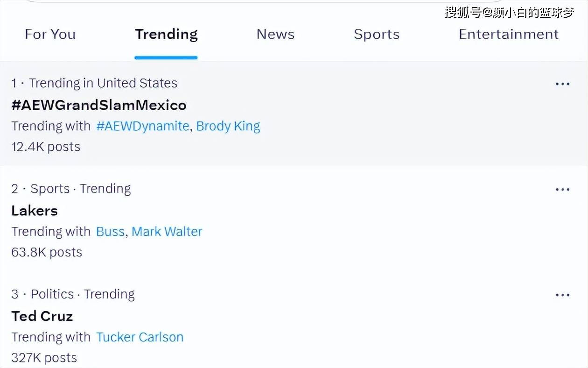Open the Lakers trending topic title
Viewport: 588px width, 368px height.
pos(35,211)
